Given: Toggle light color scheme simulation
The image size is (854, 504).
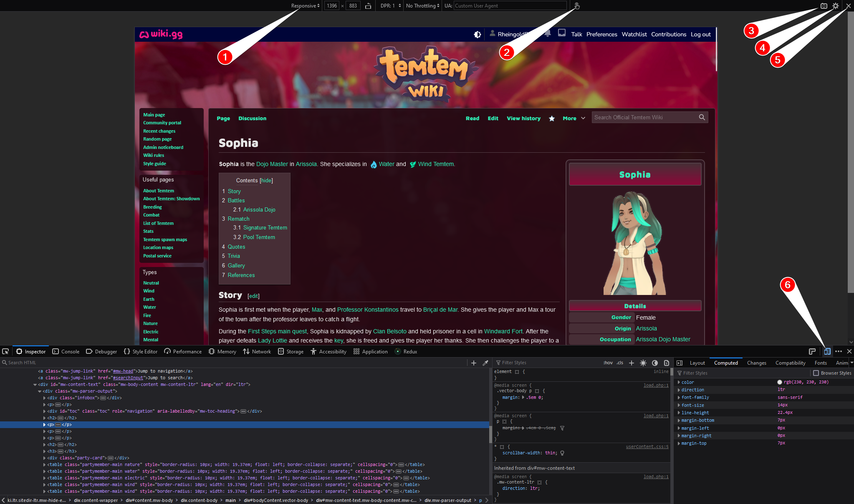Looking at the screenshot, I should 643,363.
